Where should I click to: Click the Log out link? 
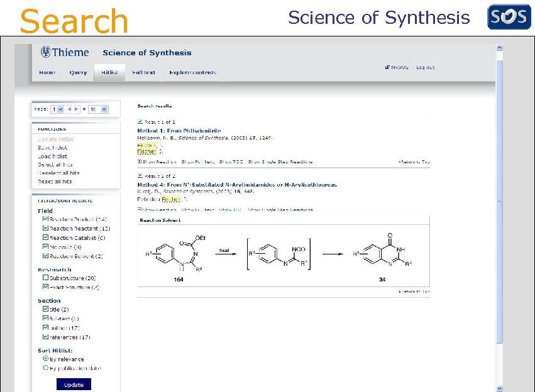[x=425, y=67]
